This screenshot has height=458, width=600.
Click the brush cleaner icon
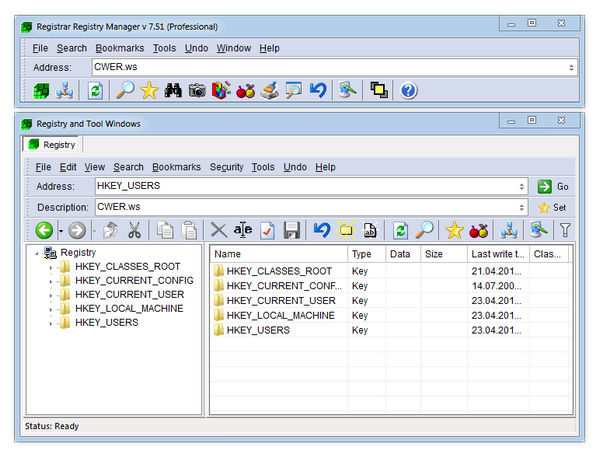pos(270,91)
